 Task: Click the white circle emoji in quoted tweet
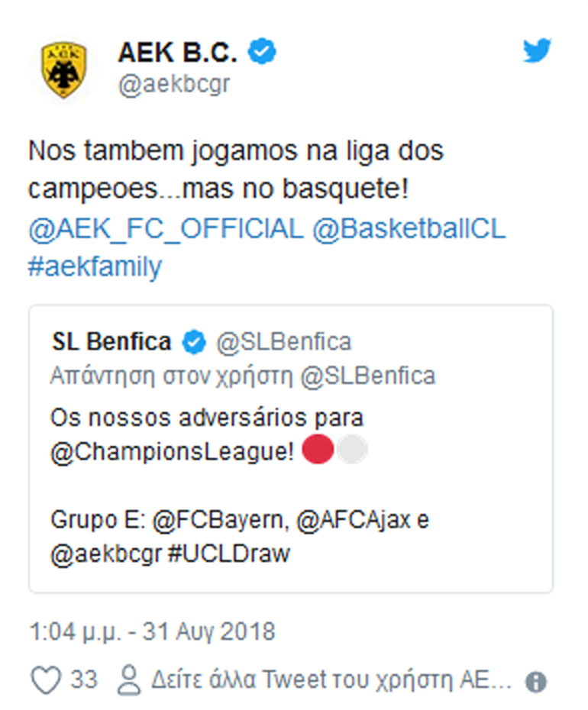coord(352,450)
